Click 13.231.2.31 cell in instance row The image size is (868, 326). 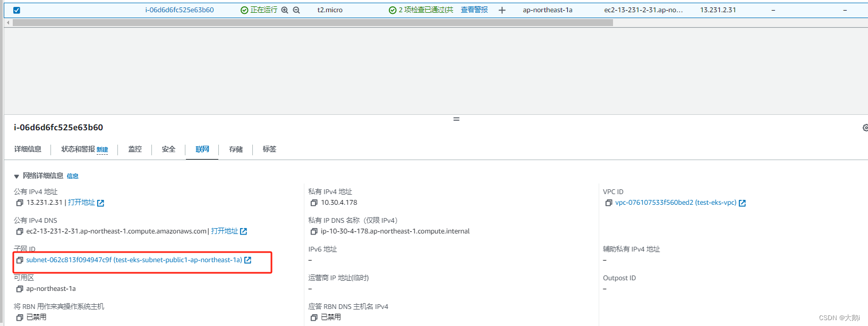pyautogui.click(x=718, y=10)
